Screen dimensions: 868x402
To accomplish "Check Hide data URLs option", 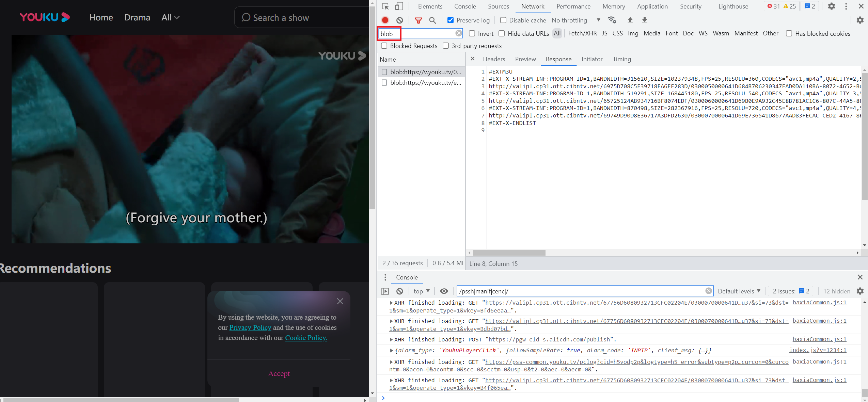I will [x=502, y=33].
